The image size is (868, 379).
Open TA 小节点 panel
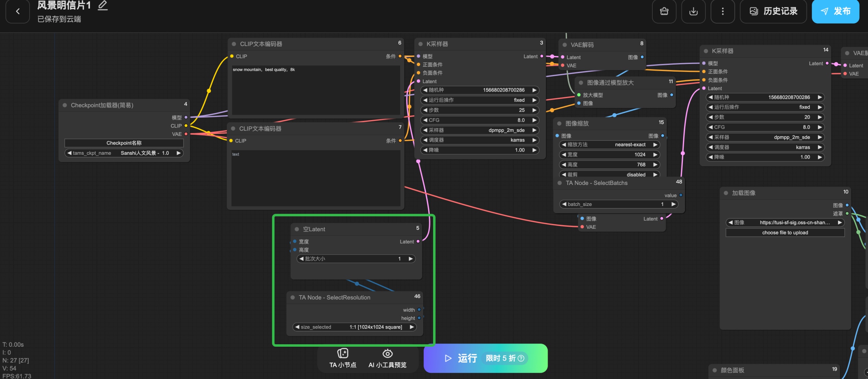tap(342, 358)
